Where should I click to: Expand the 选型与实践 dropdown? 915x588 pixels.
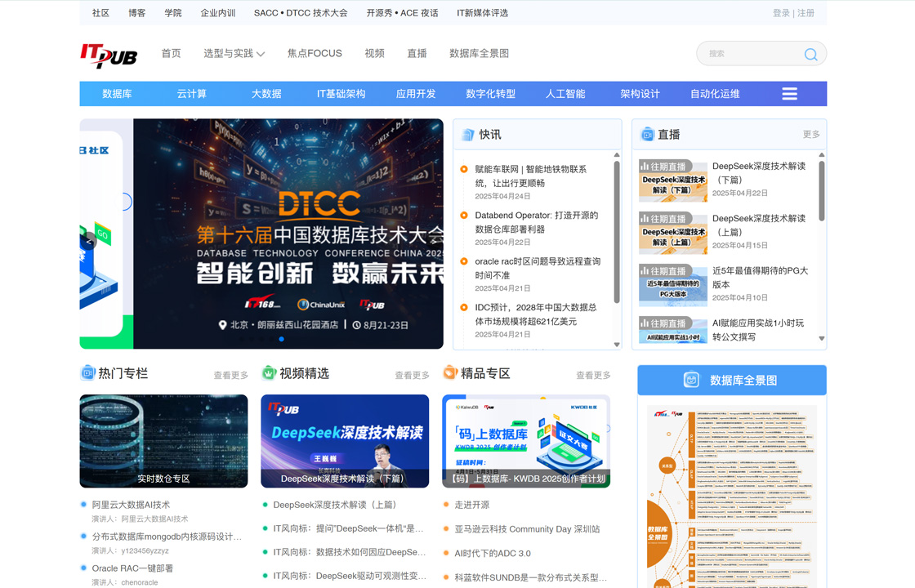tap(234, 54)
